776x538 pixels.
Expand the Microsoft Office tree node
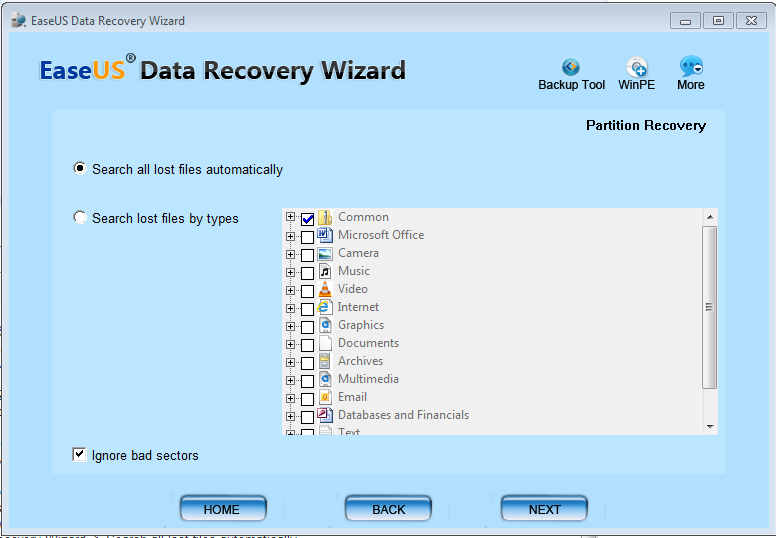coord(291,237)
